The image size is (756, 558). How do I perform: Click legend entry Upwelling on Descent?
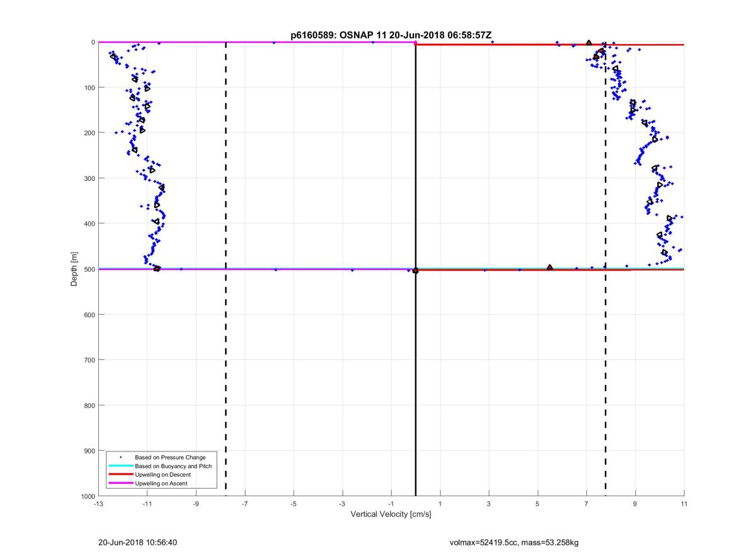(163, 474)
